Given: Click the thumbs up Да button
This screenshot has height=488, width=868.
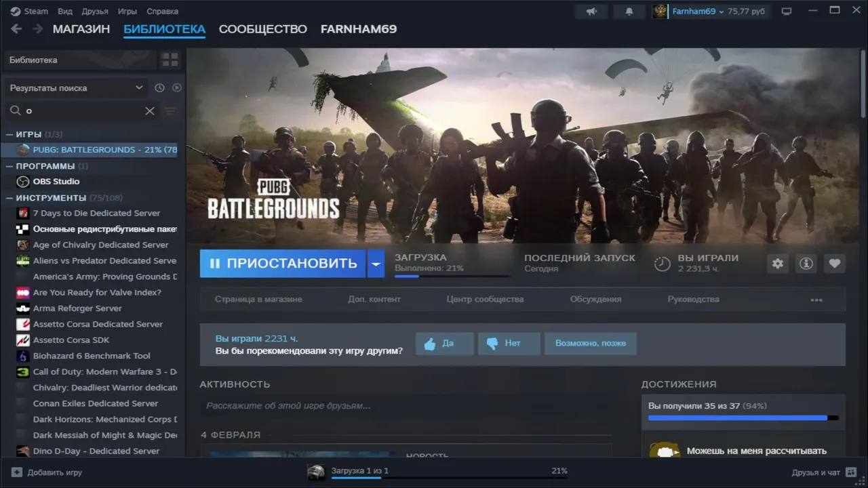Looking at the screenshot, I should (x=444, y=343).
